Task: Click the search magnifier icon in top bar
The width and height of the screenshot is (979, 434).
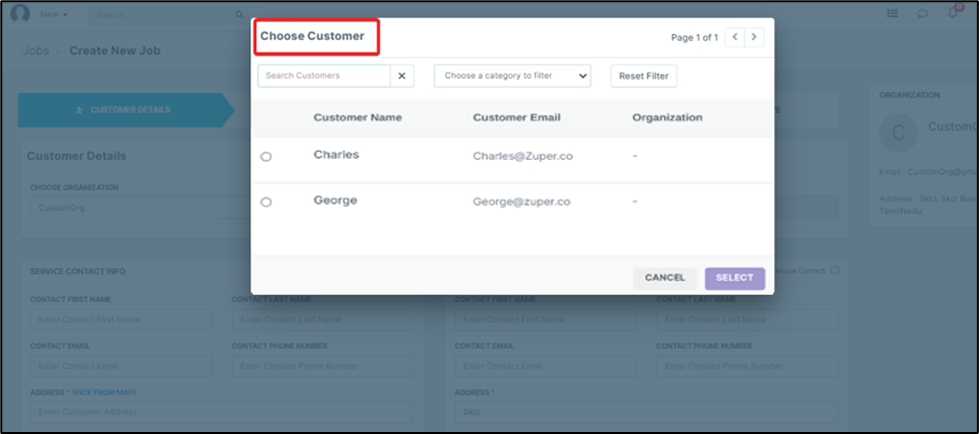Action: click(x=239, y=15)
